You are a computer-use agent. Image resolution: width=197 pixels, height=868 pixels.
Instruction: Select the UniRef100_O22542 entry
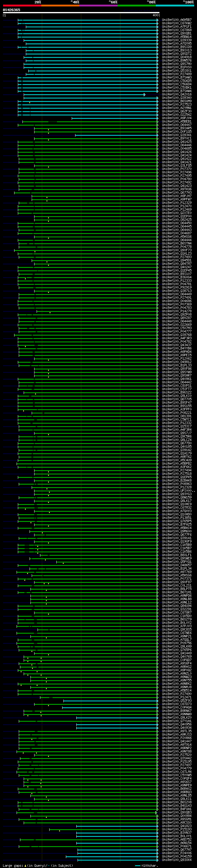point(177,115)
